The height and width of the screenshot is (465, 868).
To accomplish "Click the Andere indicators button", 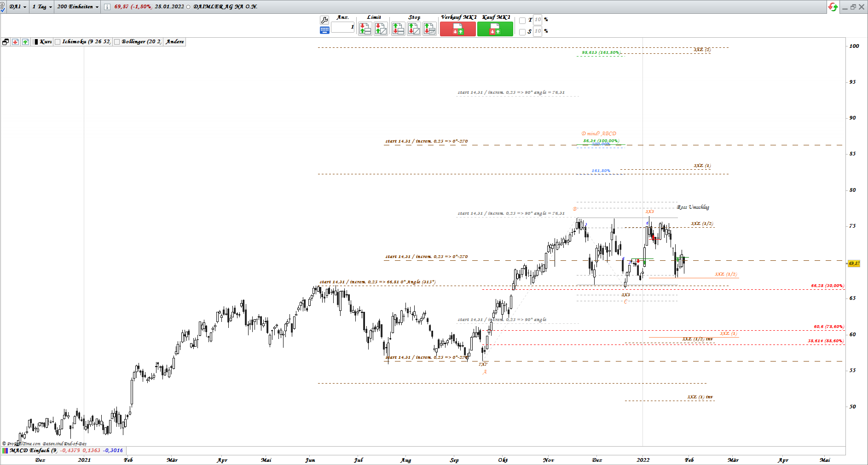I will coord(175,42).
